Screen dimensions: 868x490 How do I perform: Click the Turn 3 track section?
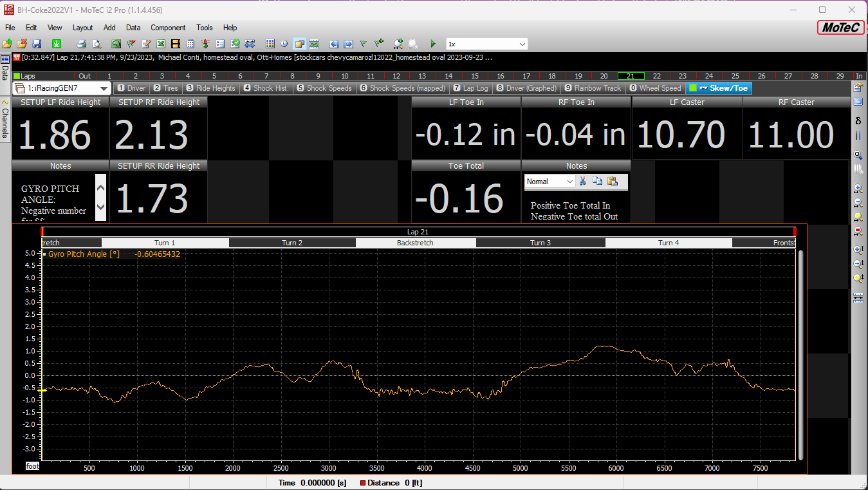point(540,243)
